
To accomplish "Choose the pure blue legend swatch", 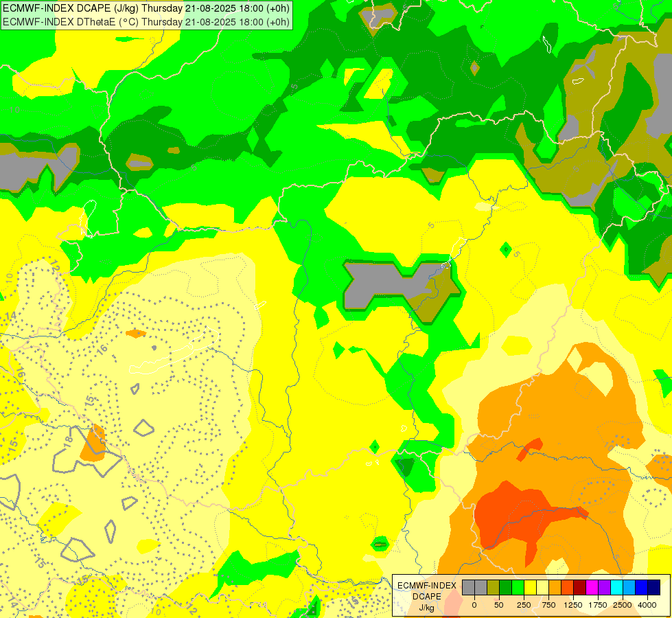I will (642, 587).
